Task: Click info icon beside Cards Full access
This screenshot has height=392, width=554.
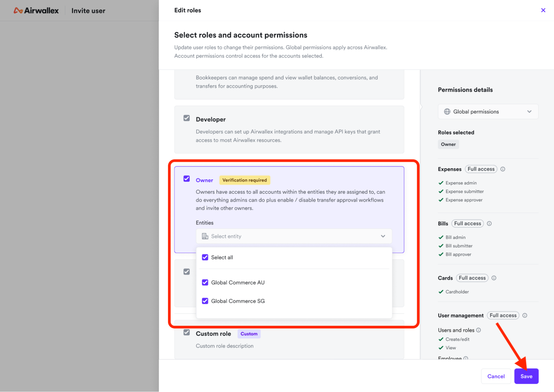Action: 494,278
